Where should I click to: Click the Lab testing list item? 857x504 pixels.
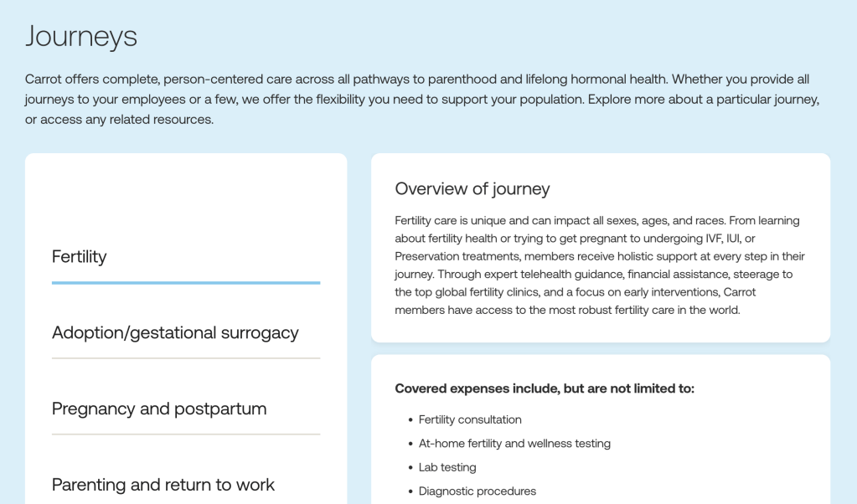[447, 467]
